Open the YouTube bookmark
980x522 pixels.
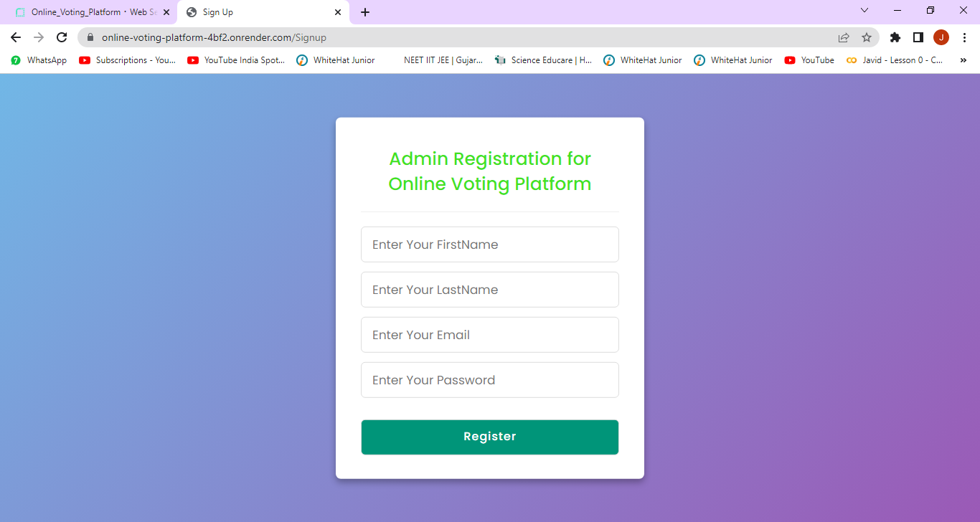click(809, 60)
